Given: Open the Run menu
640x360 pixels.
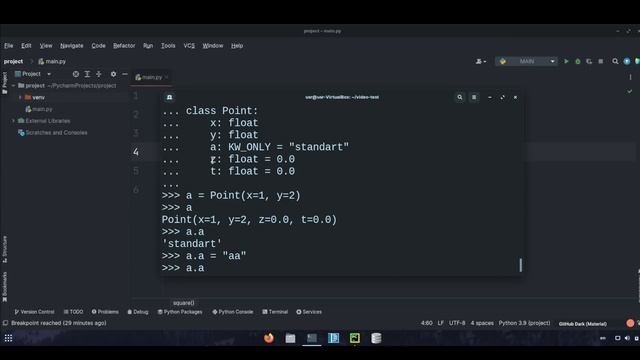Looking at the screenshot, I should [148, 46].
